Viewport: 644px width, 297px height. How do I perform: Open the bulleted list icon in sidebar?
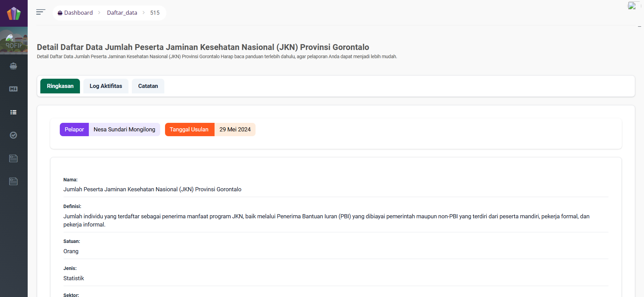tap(13, 112)
